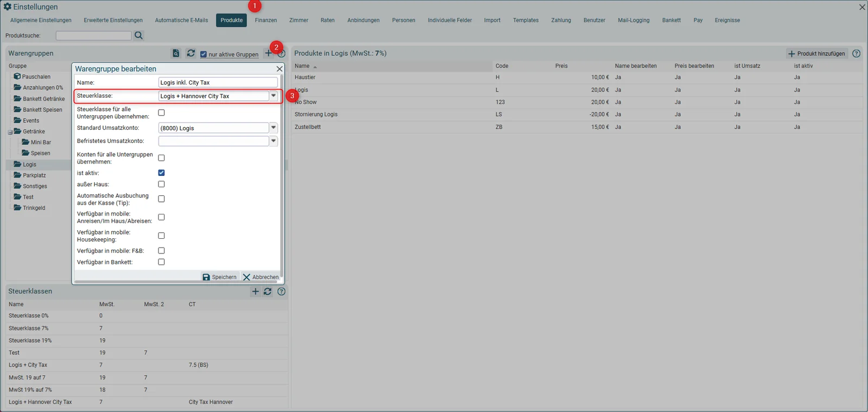This screenshot has width=868, height=412.
Task: Select 'Steuerklasse 19%' row in Steuerklassen
Action: [x=146, y=341]
